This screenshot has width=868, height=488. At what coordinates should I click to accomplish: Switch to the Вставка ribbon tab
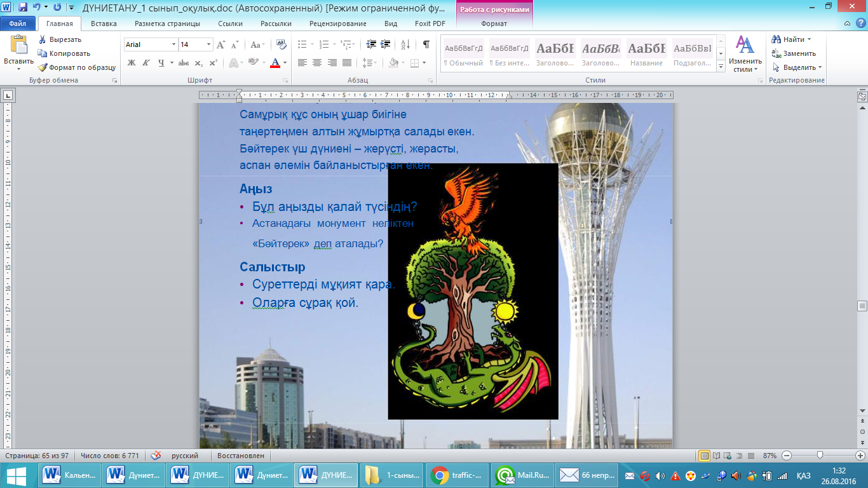click(104, 24)
